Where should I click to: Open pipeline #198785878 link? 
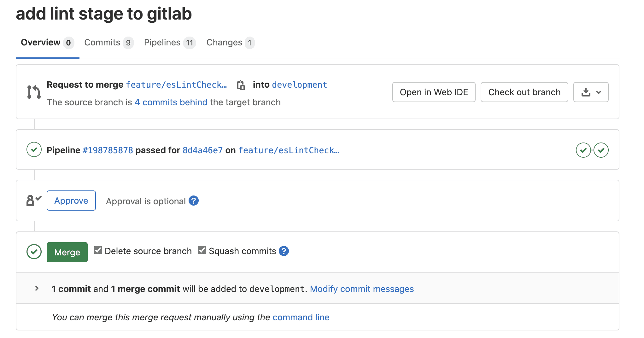[108, 150]
